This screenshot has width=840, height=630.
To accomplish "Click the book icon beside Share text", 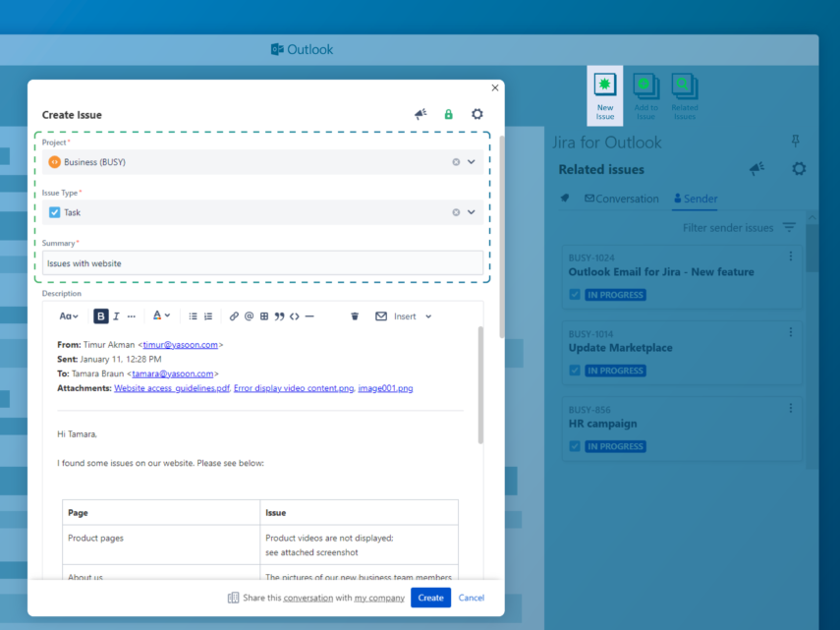I will coord(233,598).
